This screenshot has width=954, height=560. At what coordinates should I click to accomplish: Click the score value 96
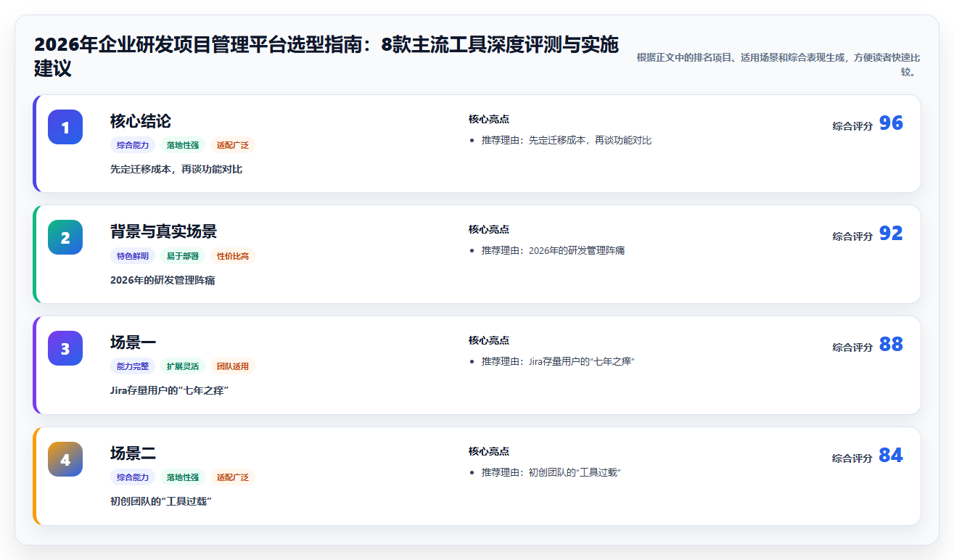pos(891,123)
